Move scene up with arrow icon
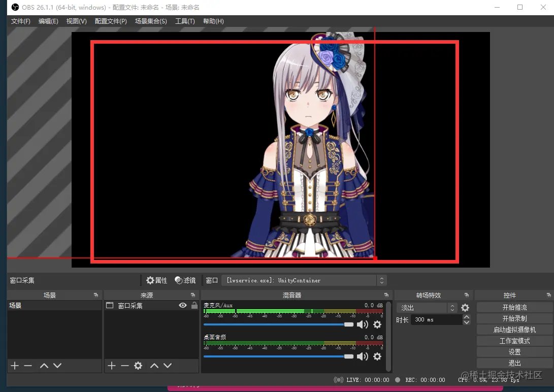 coord(44,366)
